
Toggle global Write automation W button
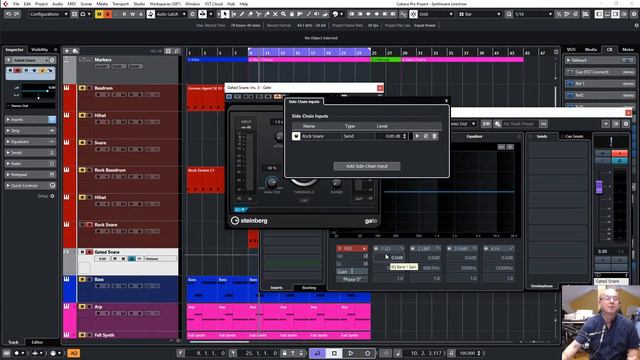click(133, 14)
